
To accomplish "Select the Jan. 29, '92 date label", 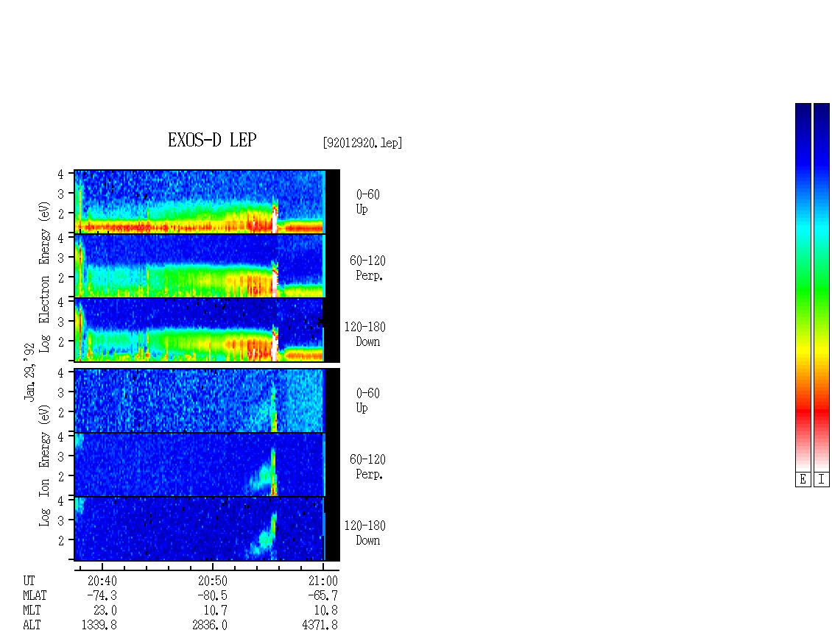I will [x=29, y=372].
